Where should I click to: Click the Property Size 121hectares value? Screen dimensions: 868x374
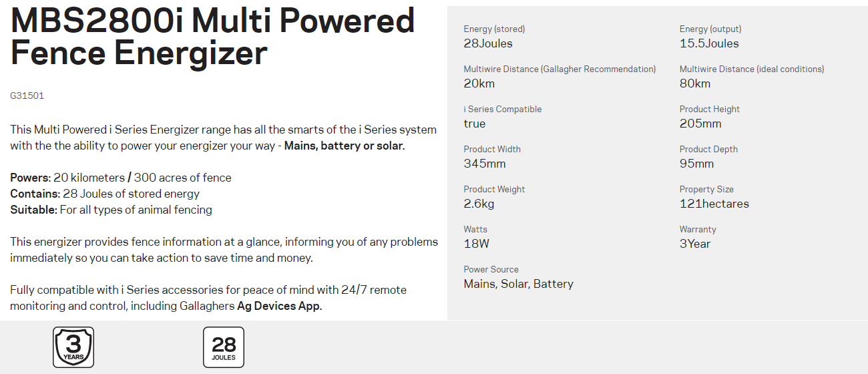click(x=714, y=204)
